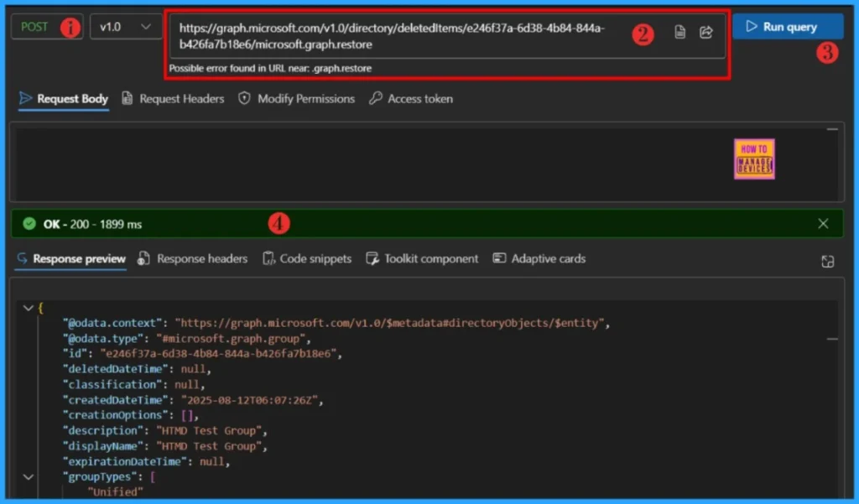
Task: Click the "displayName" HTMD Test Group value
Action: [x=209, y=446]
